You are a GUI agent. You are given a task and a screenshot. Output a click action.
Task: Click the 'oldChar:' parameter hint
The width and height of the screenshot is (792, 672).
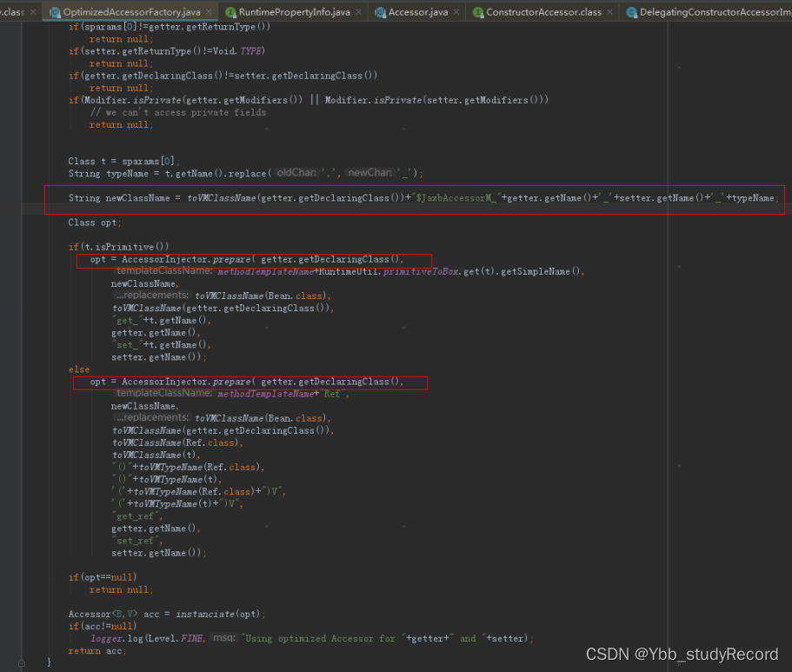point(296,173)
